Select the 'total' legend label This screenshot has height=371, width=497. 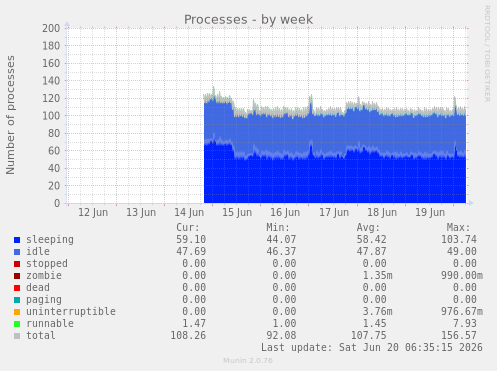(41, 335)
